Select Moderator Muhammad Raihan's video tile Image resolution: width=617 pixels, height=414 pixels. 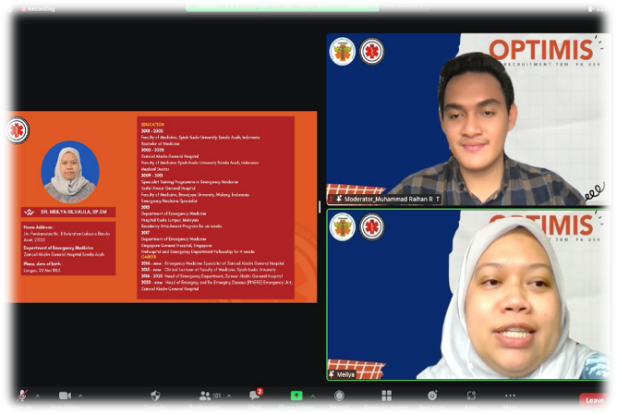coord(468,119)
